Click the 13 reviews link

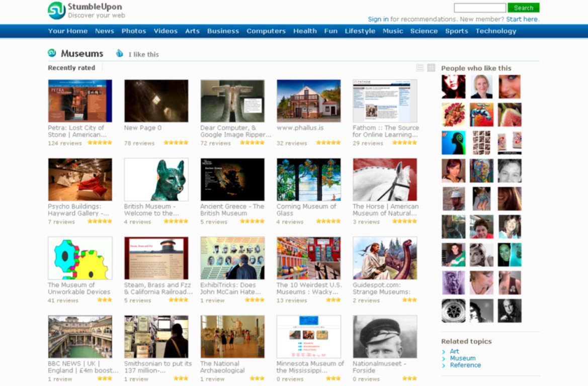pyautogui.click(x=291, y=301)
